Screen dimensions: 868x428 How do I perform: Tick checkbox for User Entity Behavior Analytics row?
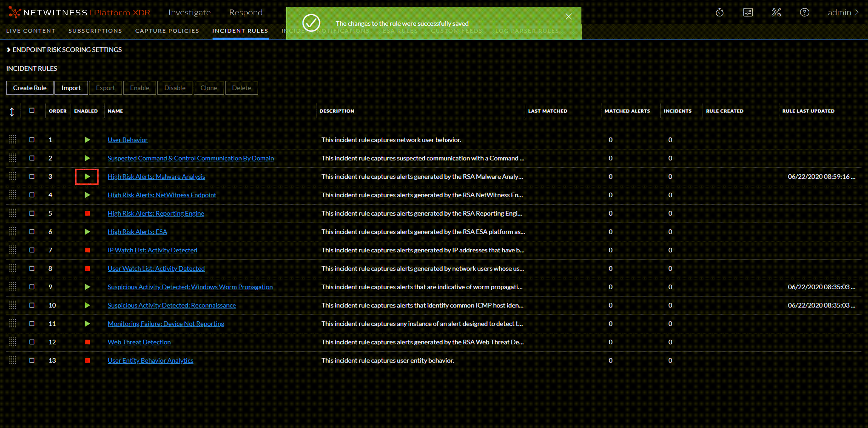pos(32,360)
